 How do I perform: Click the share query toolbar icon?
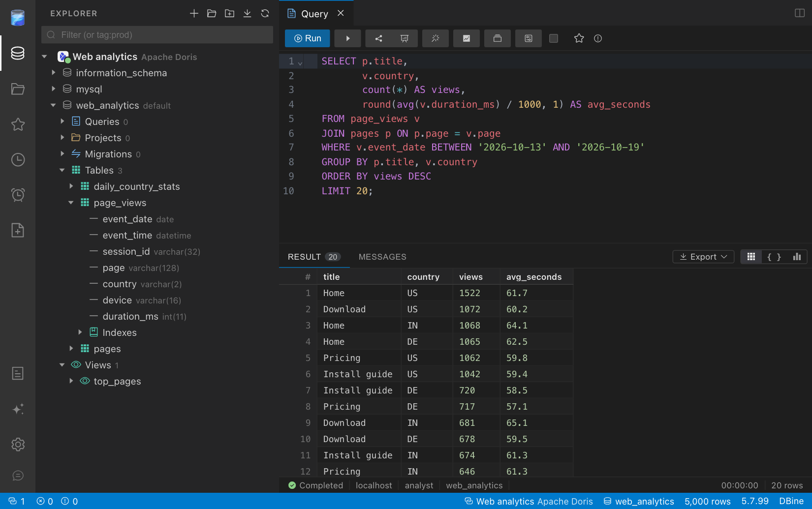point(378,38)
